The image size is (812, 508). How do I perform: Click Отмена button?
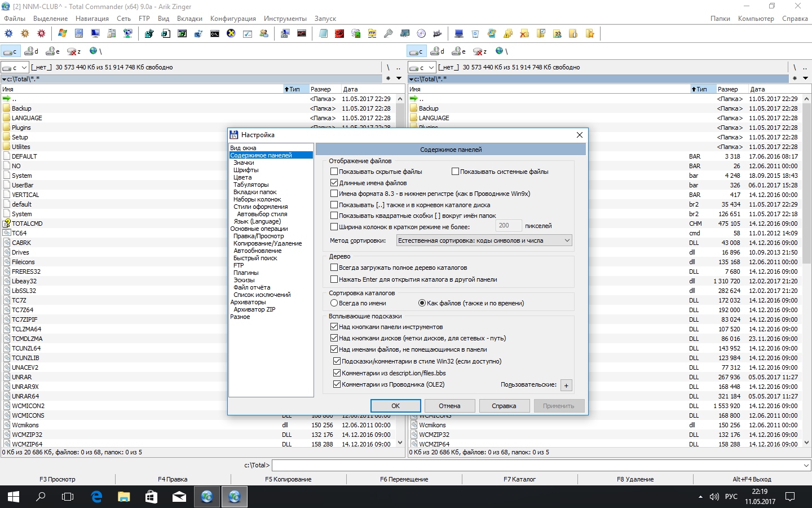point(449,406)
